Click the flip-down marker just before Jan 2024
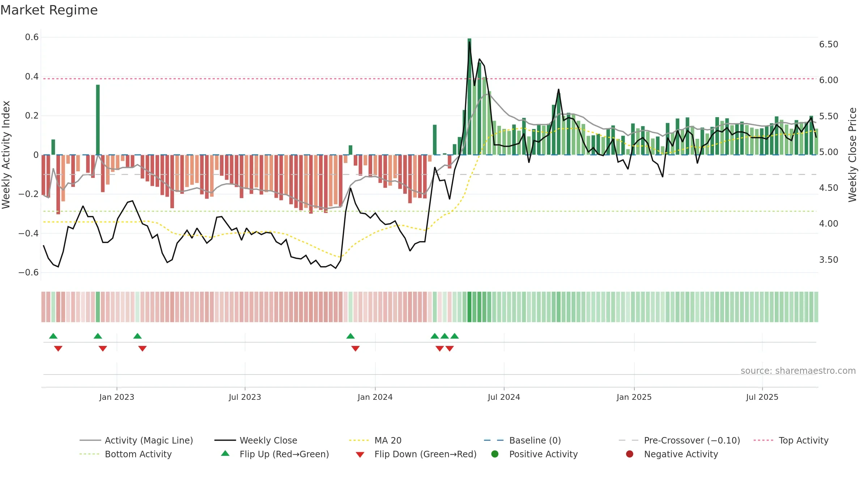The height and width of the screenshot is (488, 868). (x=356, y=348)
